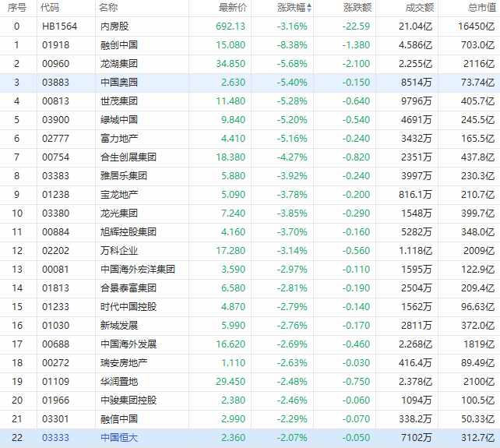Viewport: 500px width, 448px height.
Task: Sort by 总市值 column header
Action: (x=482, y=7)
